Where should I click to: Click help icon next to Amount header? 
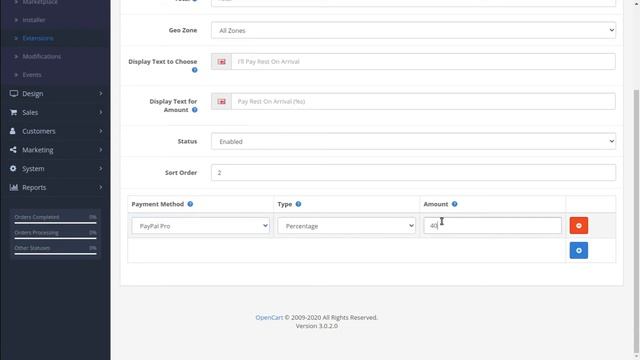454,204
